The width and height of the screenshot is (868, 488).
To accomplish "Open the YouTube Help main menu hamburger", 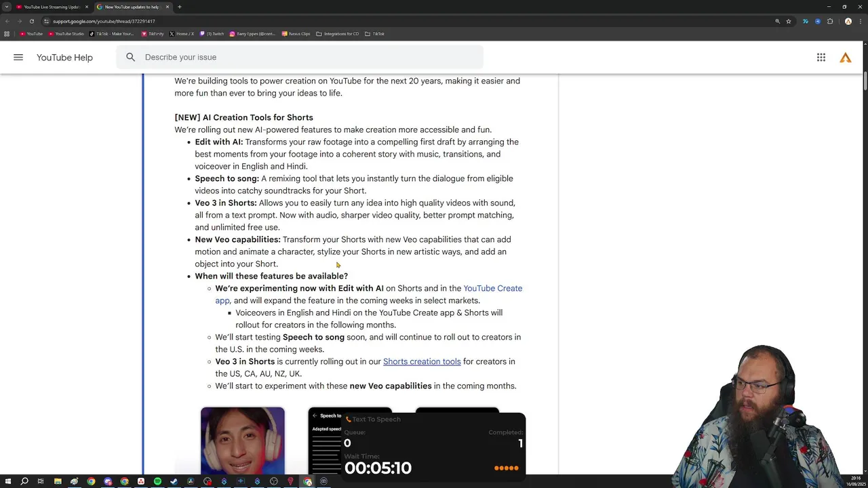I will pos(18,58).
